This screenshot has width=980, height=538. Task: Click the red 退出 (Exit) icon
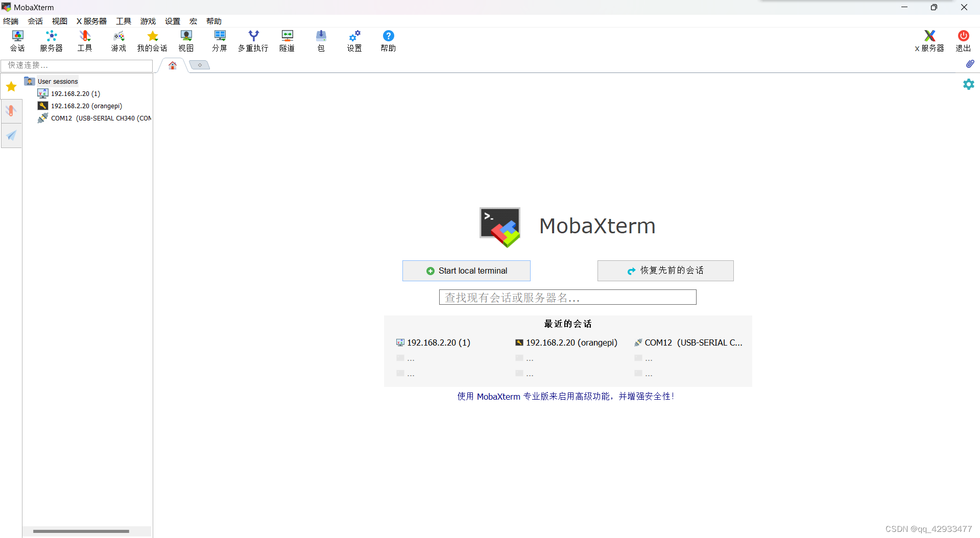point(963,41)
